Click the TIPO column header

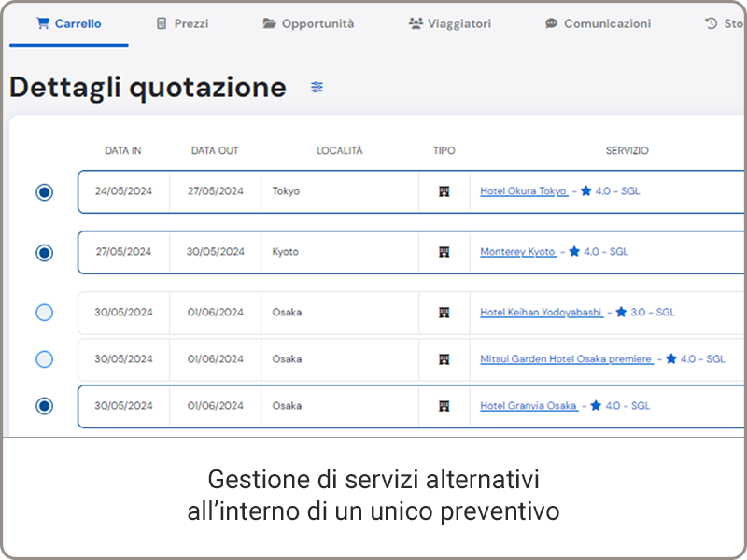coord(444,150)
